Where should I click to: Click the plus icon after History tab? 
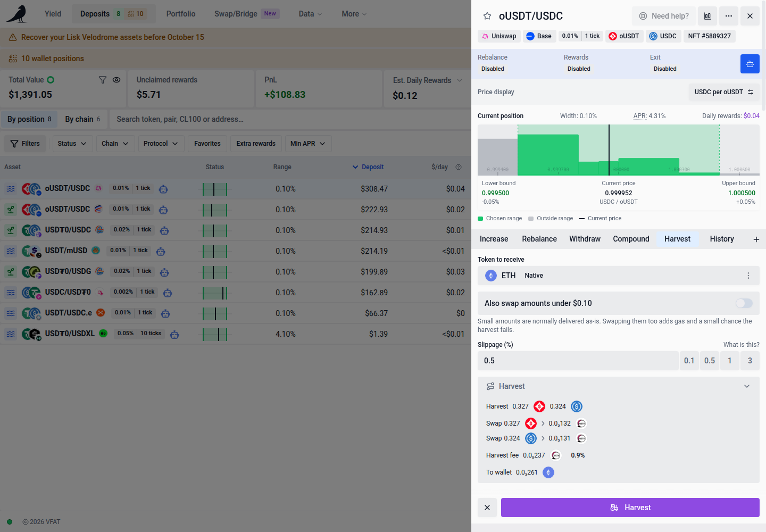coord(756,239)
